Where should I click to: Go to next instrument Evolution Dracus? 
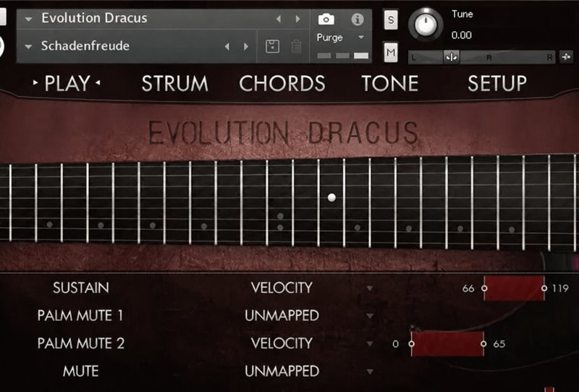click(x=297, y=19)
